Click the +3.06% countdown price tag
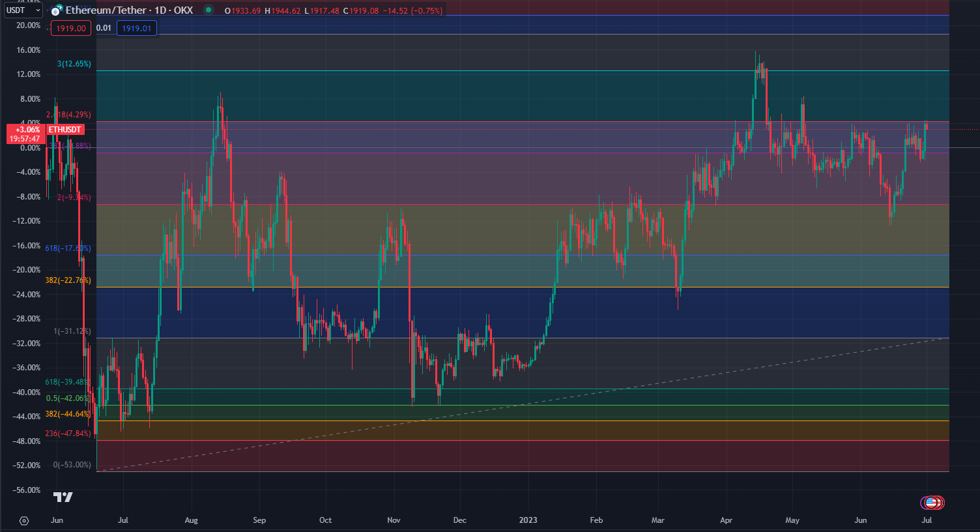This screenshot has width=980, height=532. (25, 134)
